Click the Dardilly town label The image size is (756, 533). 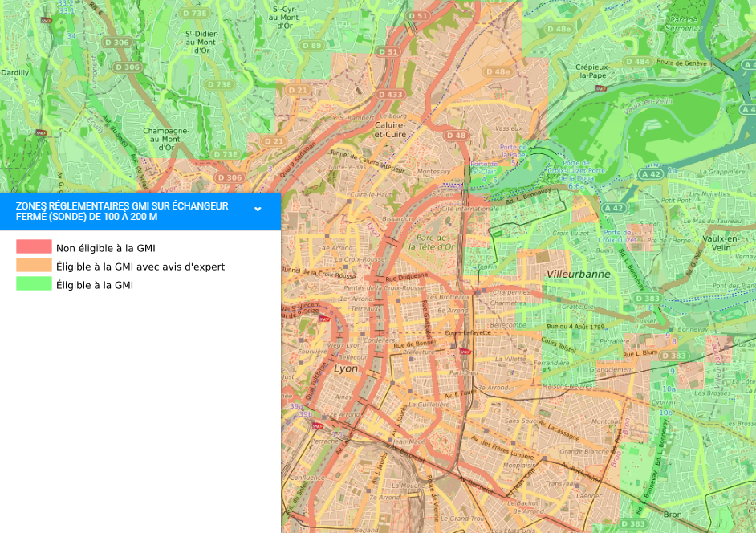click(14, 72)
